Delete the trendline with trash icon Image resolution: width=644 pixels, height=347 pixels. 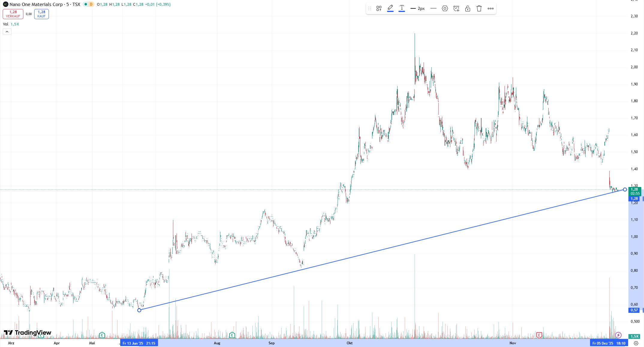[479, 8]
